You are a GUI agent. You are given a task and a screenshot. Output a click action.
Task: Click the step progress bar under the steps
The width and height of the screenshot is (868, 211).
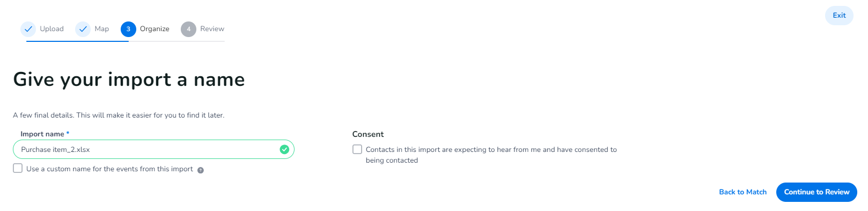tap(126, 41)
